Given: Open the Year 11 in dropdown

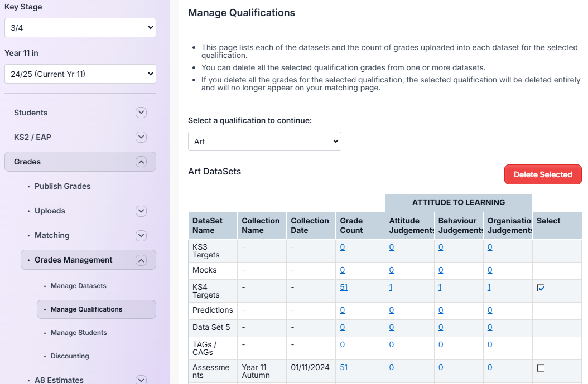Looking at the screenshot, I should coord(80,74).
